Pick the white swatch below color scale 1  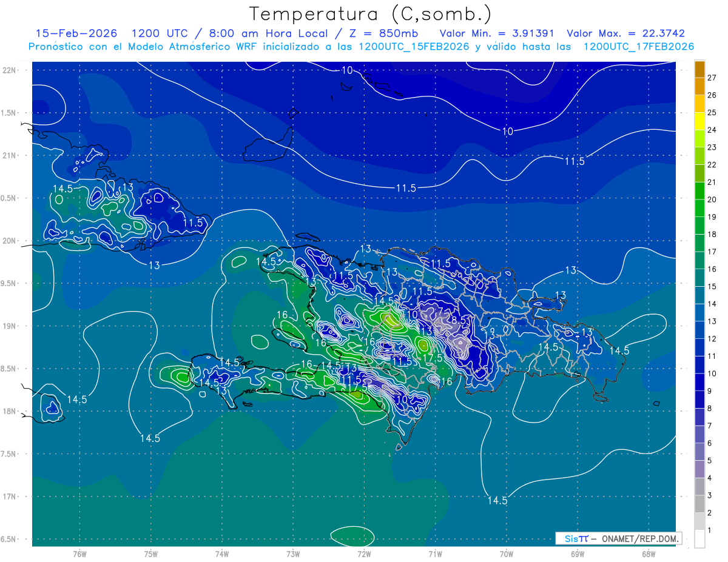pos(699,539)
